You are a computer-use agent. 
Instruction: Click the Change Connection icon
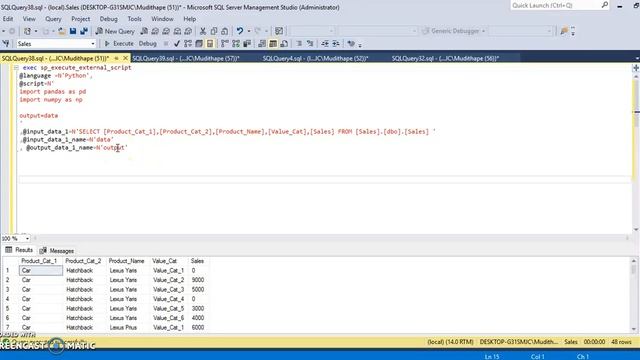(x=6, y=44)
